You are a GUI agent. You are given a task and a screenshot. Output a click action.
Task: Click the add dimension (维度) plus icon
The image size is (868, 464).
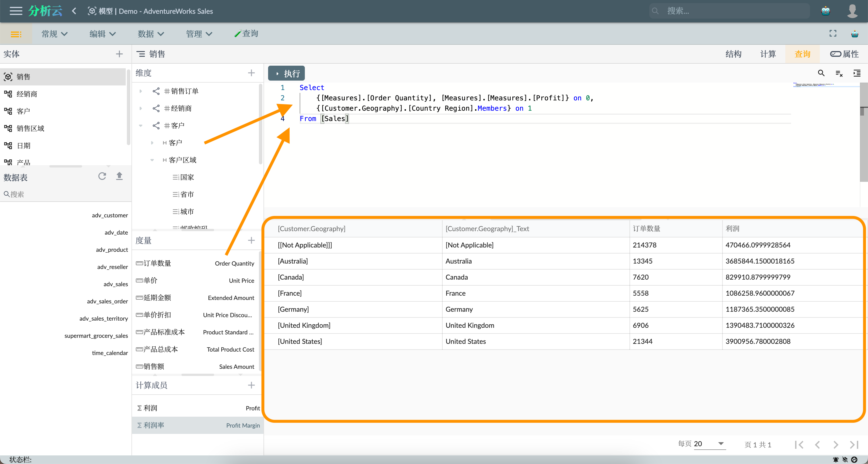[251, 73]
